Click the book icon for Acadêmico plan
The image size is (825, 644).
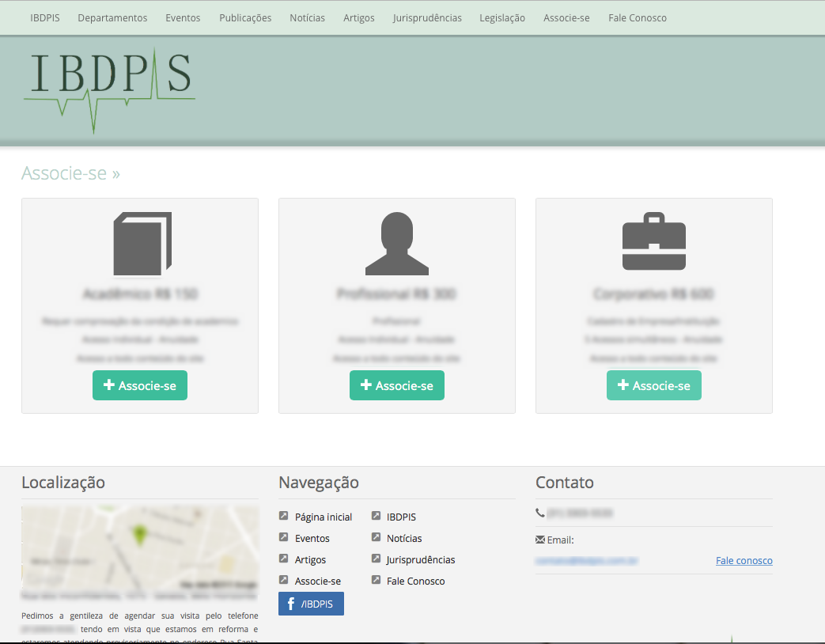tap(142, 243)
